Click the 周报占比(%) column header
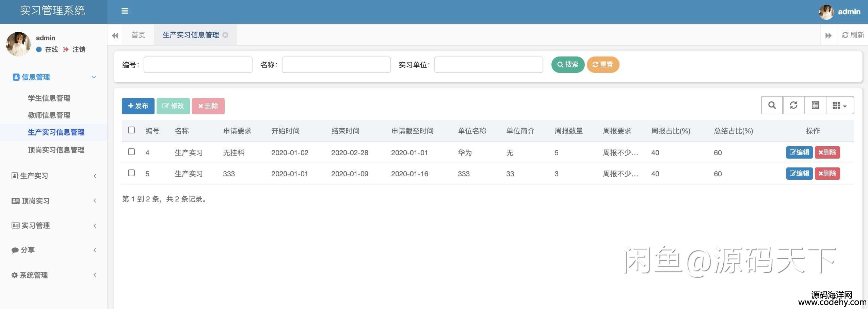868x309 pixels. click(x=671, y=131)
